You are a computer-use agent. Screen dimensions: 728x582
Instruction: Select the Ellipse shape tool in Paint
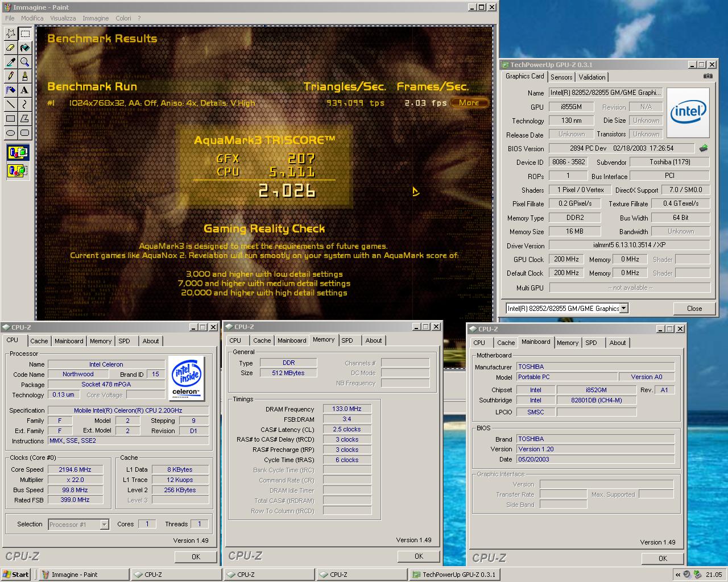click(x=10, y=133)
